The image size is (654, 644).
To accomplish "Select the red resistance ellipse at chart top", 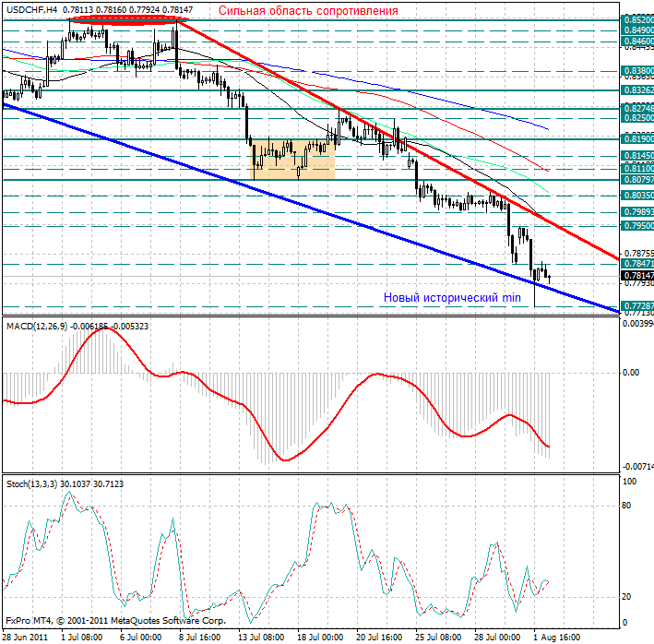I will 128,18.
